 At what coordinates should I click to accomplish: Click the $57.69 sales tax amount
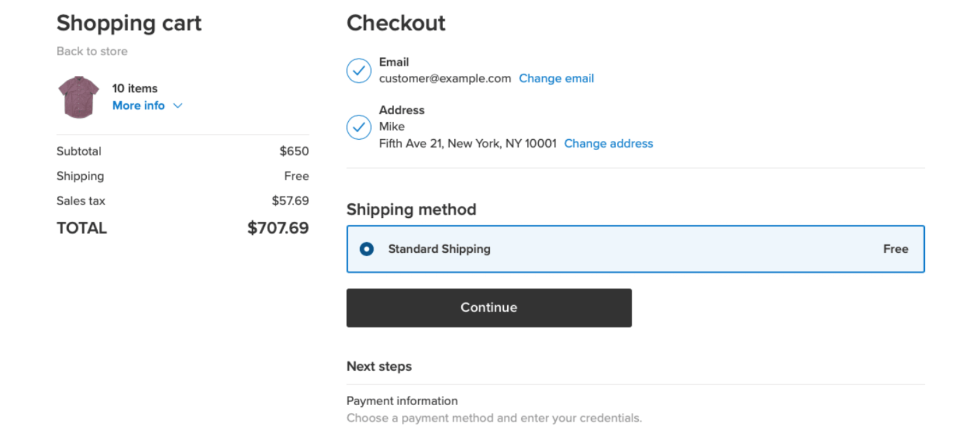tap(290, 201)
